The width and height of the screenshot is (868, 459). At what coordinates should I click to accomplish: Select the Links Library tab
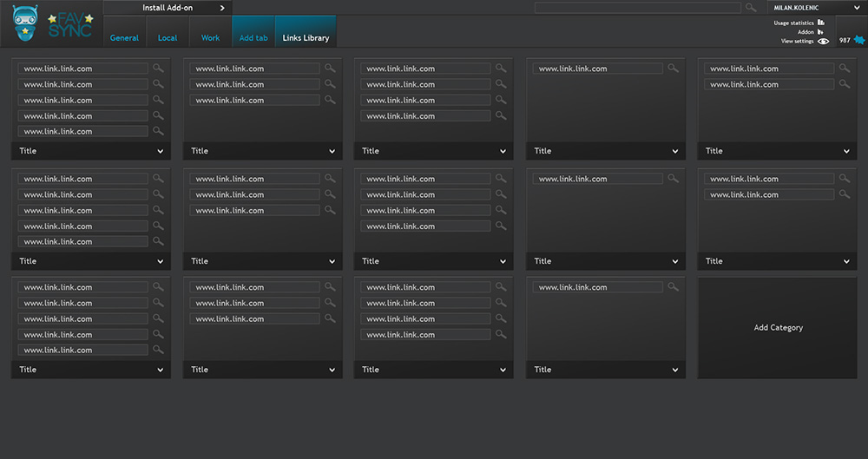tap(306, 38)
